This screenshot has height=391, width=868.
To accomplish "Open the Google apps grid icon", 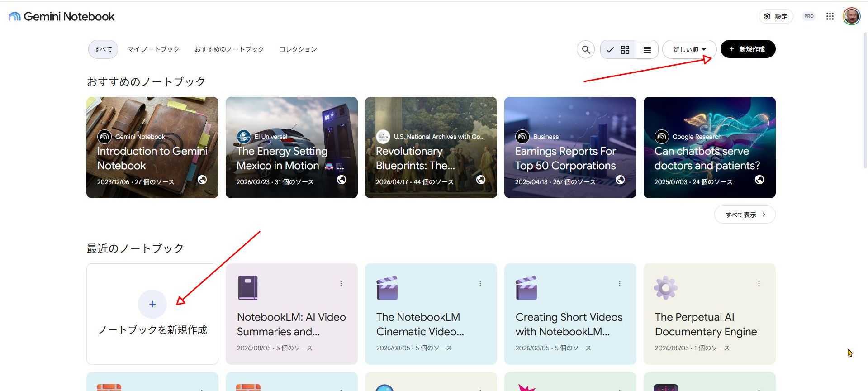I will [x=830, y=16].
